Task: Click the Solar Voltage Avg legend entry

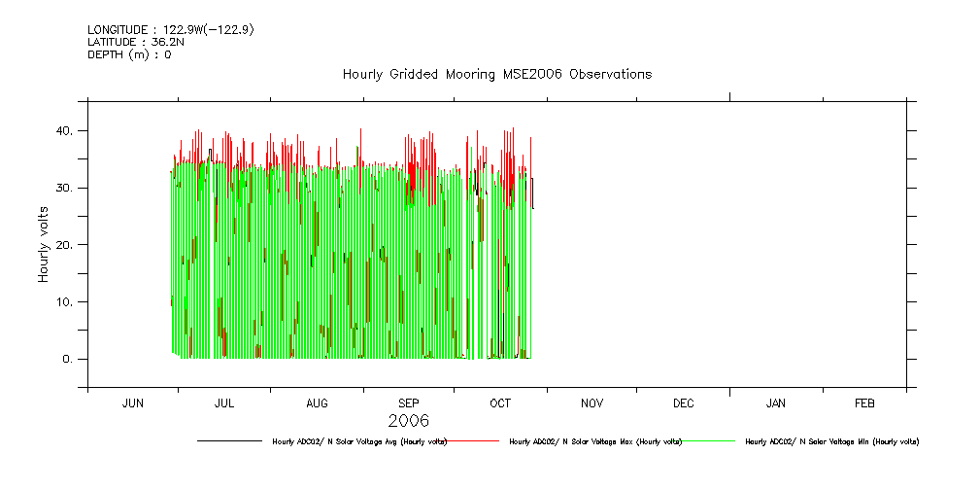Action: [x=359, y=441]
